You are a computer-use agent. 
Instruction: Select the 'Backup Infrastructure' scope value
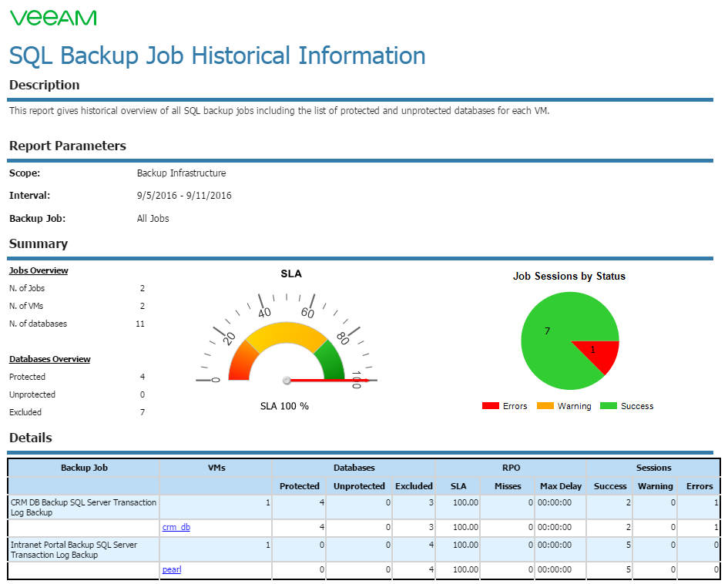(x=181, y=173)
